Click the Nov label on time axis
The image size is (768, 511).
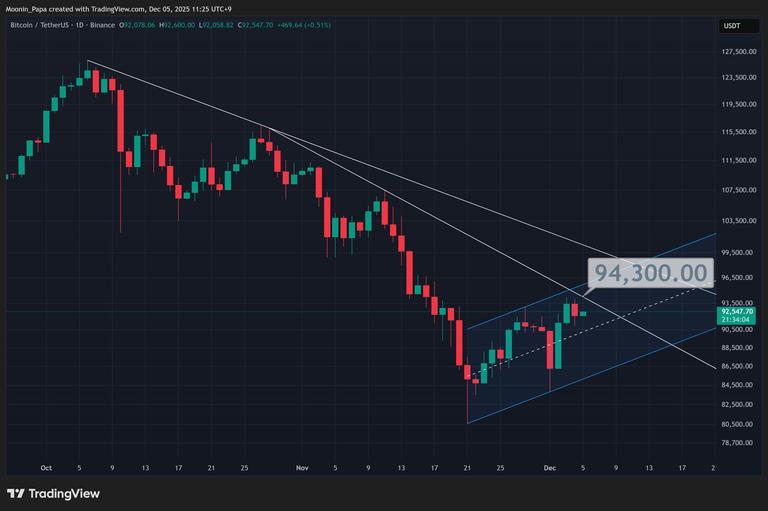[302, 467]
